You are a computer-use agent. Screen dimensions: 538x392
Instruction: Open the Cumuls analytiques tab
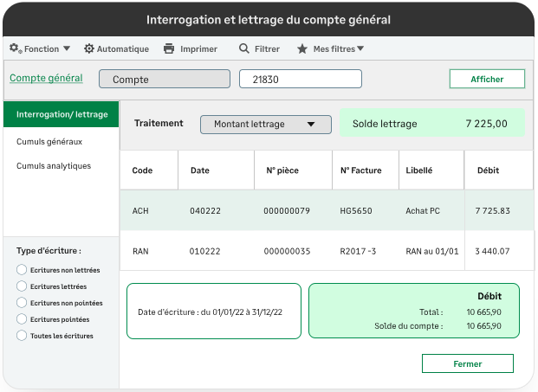pyautogui.click(x=54, y=165)
